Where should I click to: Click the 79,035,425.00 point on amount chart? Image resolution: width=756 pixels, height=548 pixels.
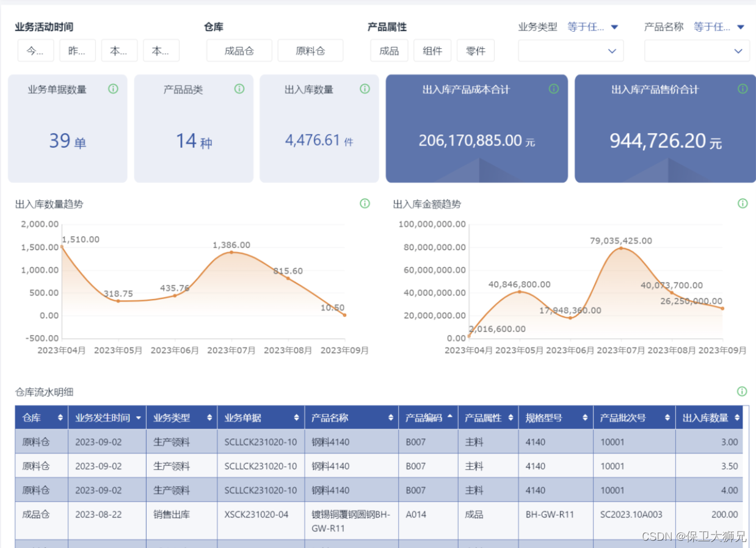coord(621,248)
